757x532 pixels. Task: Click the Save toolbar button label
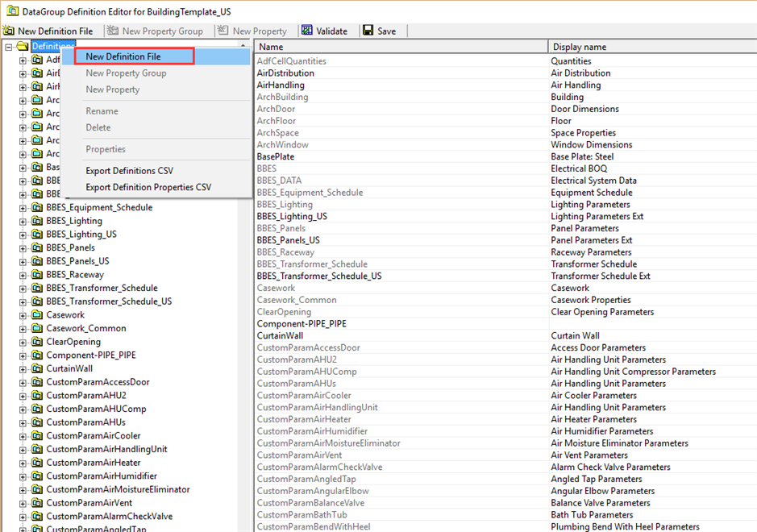point(387,31)
